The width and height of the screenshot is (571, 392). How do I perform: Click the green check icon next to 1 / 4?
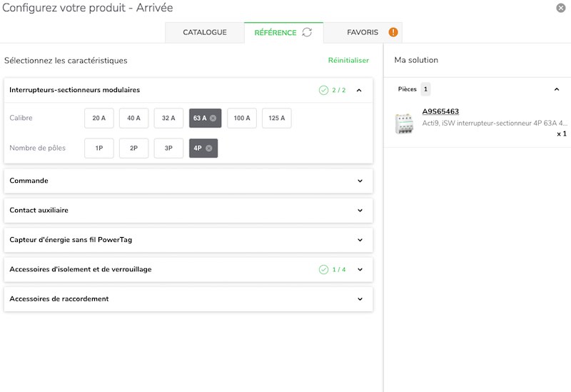pos(323,270)
